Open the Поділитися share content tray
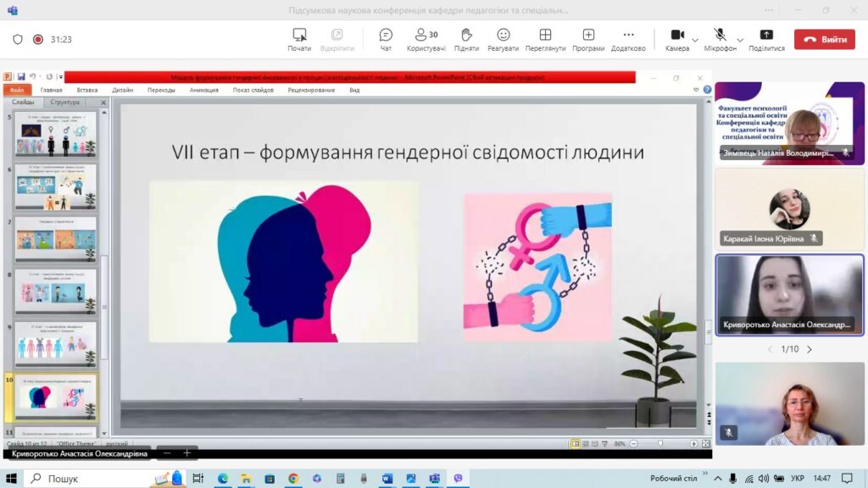 tap(766, 40)
